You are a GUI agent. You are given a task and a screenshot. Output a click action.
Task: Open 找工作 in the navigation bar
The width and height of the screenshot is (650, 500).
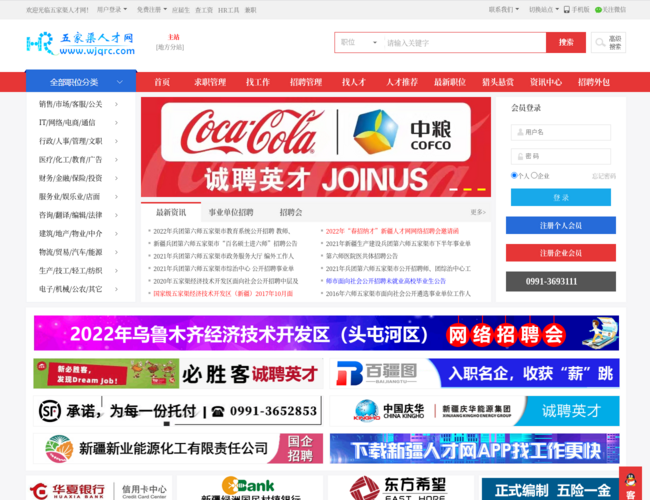pos(258,82)
